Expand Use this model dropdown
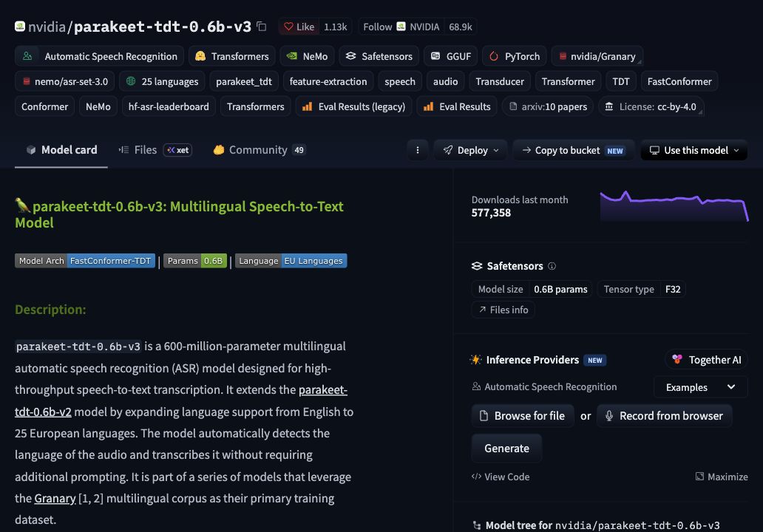Screen dimensions: 763x532 pos(694,150)
